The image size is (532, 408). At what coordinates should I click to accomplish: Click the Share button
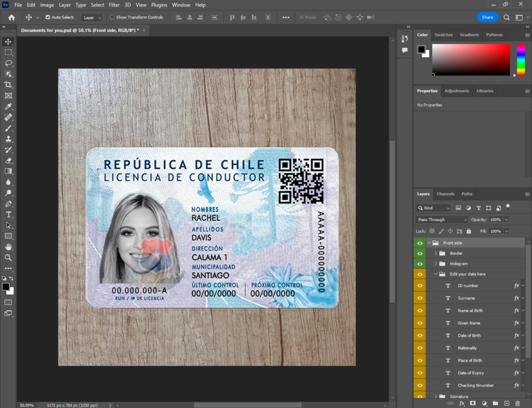[x=487, y=17]
